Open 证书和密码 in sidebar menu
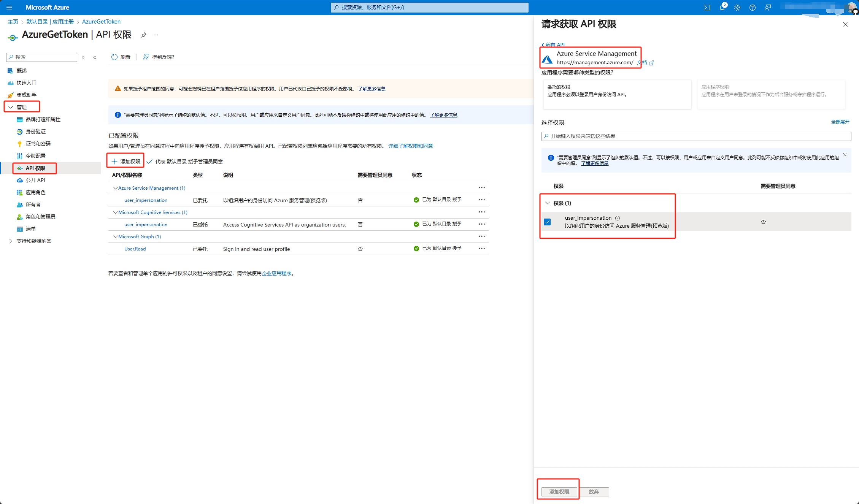The height and width of the screenshot is (504, 859). [x=38, y=144]
